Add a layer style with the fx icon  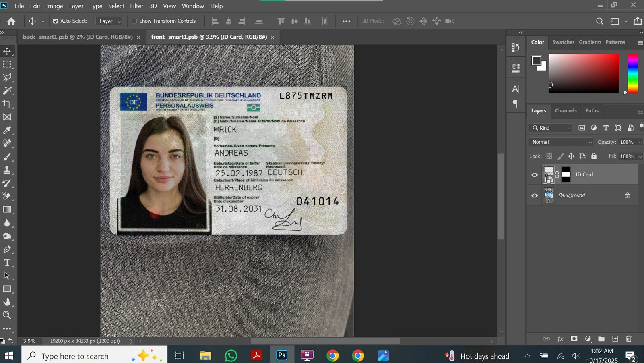click(x=560, y=339)
